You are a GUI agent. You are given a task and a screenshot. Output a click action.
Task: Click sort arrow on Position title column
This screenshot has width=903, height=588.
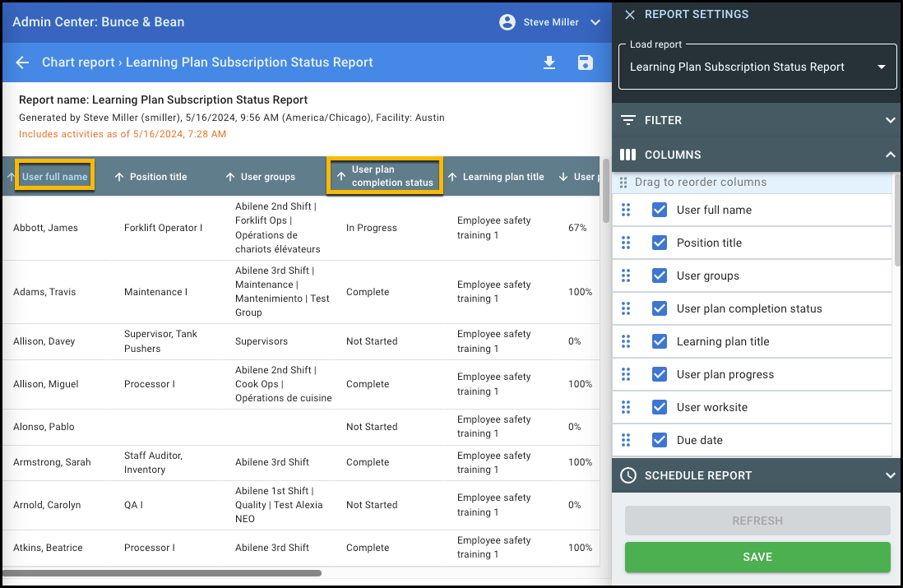point(119,177)
